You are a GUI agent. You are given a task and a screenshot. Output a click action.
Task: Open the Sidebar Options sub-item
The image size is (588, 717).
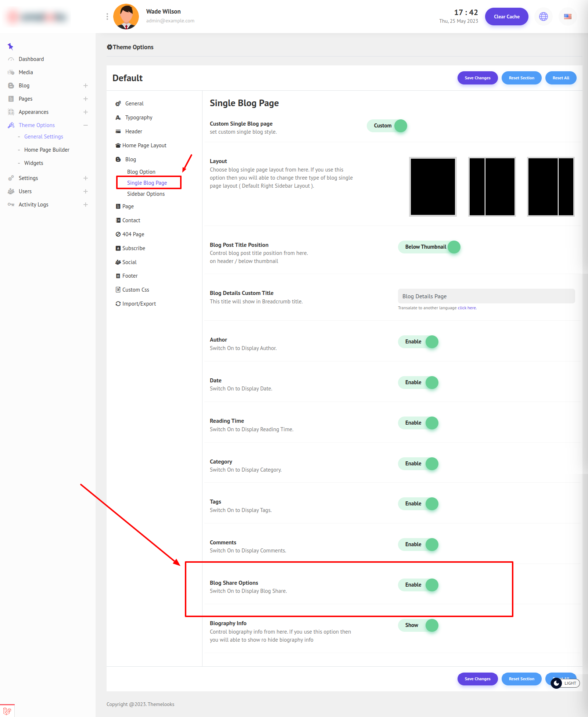(146, 194)
